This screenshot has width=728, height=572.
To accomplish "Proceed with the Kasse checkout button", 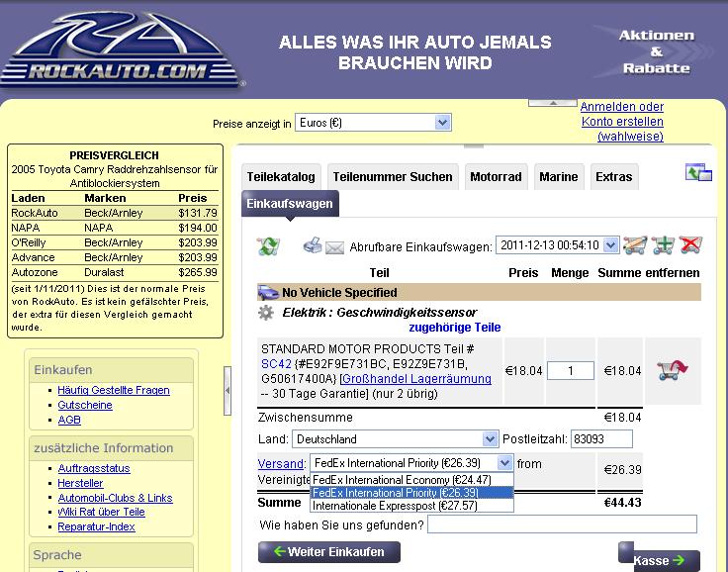I will (x=659, y=560).
